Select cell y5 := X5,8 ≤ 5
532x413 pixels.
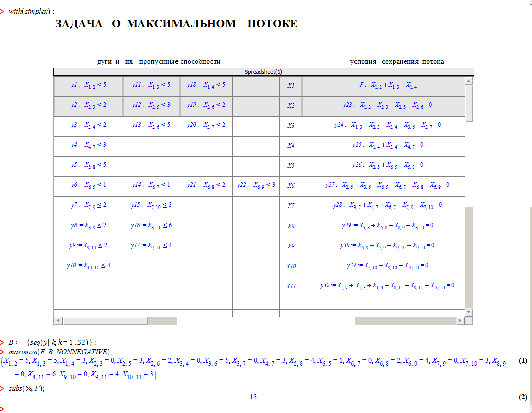click(x=89, y=166)
